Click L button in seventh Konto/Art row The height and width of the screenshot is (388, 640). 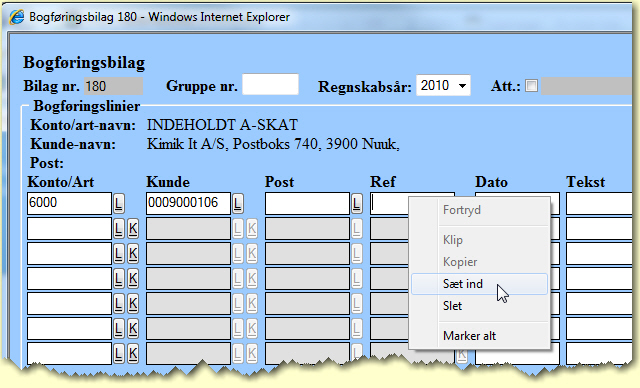(x=119, y=353)
